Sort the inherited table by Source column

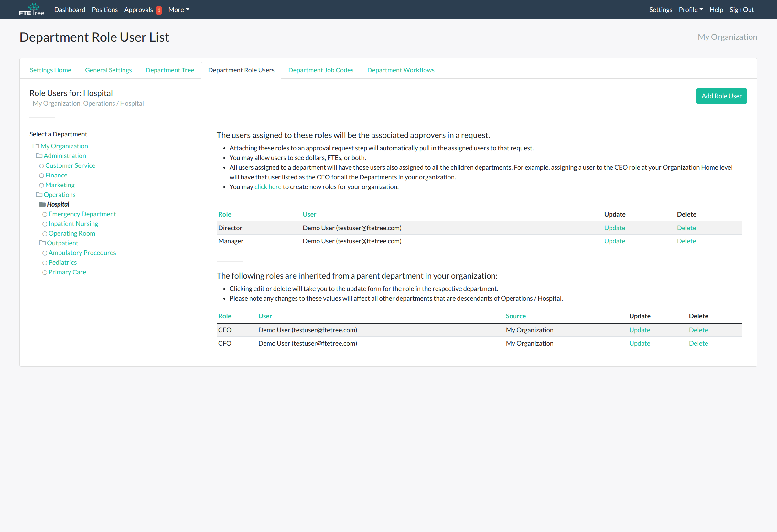click(x=515, y=316)
